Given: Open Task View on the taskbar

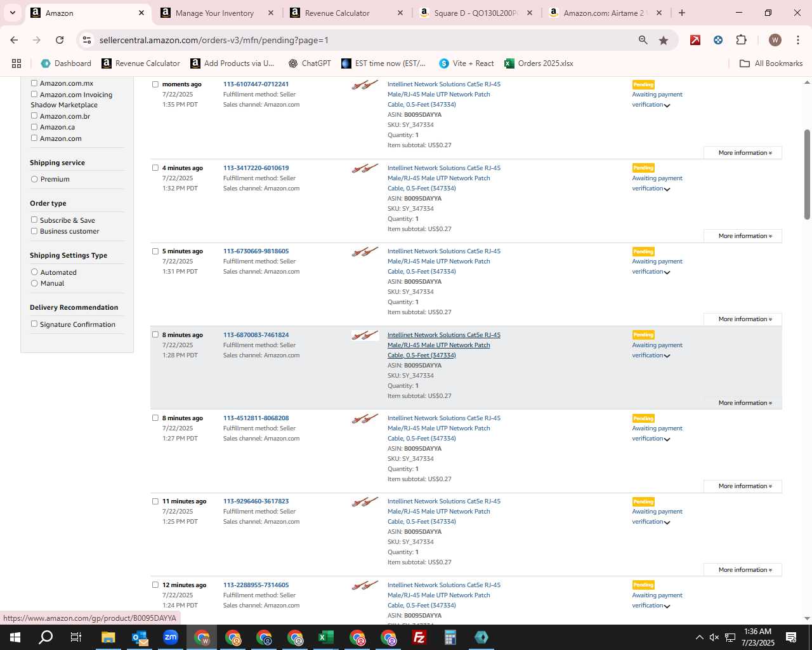Looking at the screenshot, I should (76, 637).
